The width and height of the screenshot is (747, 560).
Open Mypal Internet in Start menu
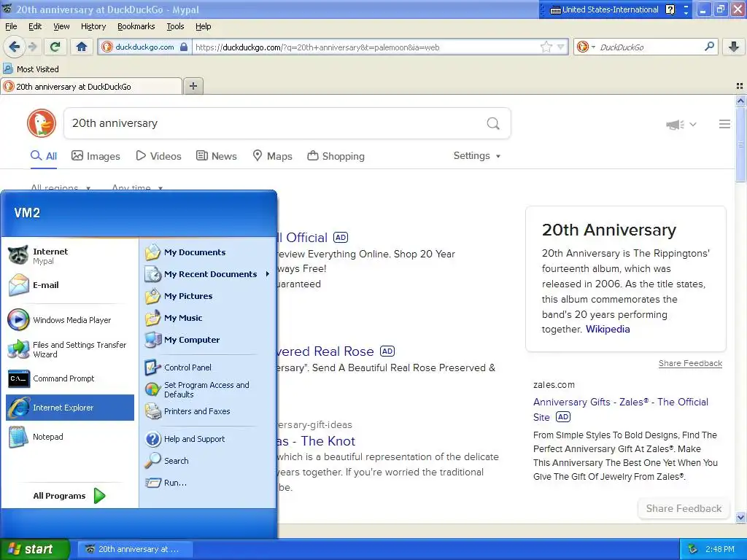click(70, 256)
